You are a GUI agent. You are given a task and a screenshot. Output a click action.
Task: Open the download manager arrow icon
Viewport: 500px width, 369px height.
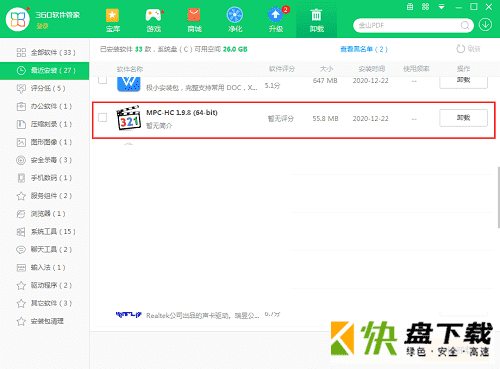(x=485, y=25)
